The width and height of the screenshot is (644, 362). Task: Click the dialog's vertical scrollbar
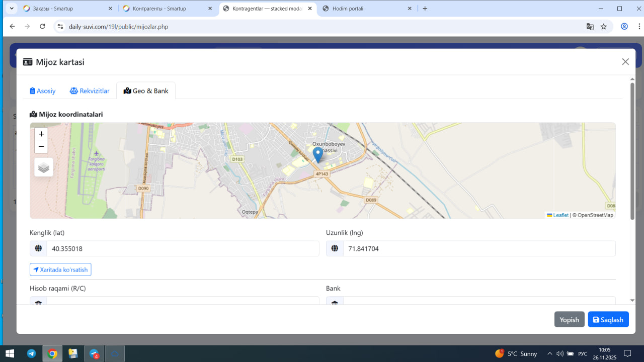(x=632, y=151)
